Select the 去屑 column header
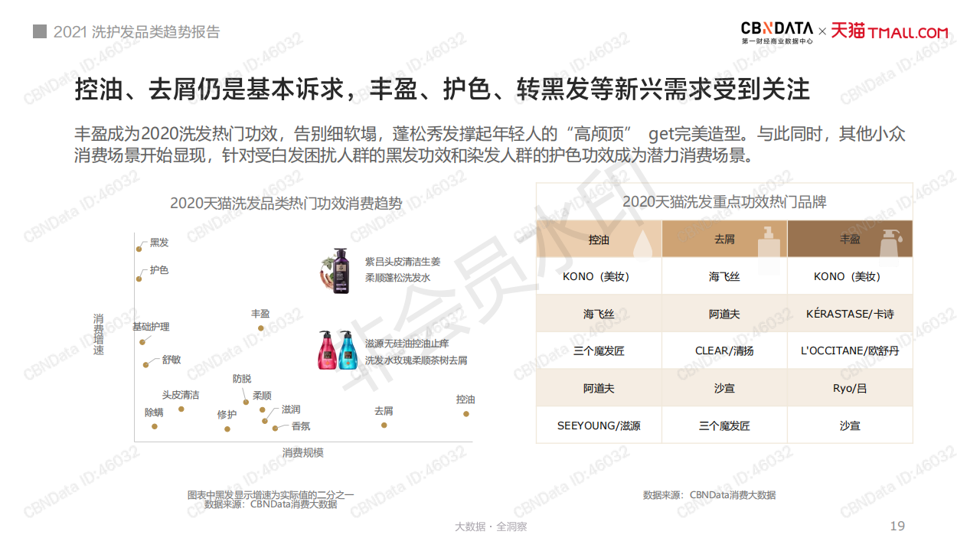Viewport: 980px width, 551px height. point(724,240)
